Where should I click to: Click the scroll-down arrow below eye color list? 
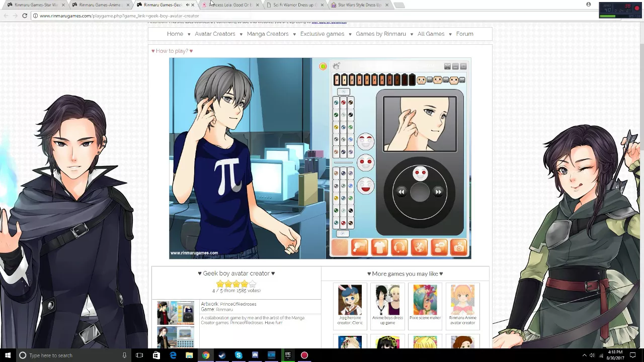[x=343, y=233]
